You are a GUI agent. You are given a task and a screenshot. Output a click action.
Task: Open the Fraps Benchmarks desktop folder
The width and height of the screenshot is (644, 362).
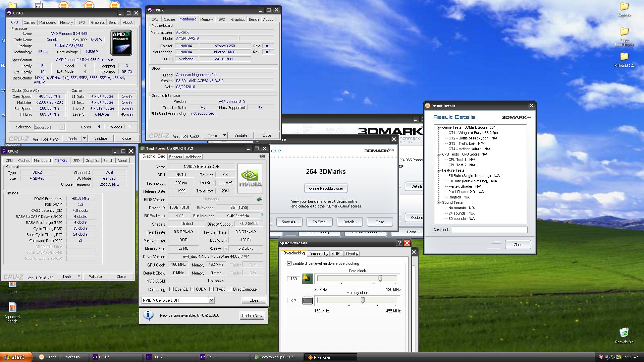coord(624,37)
